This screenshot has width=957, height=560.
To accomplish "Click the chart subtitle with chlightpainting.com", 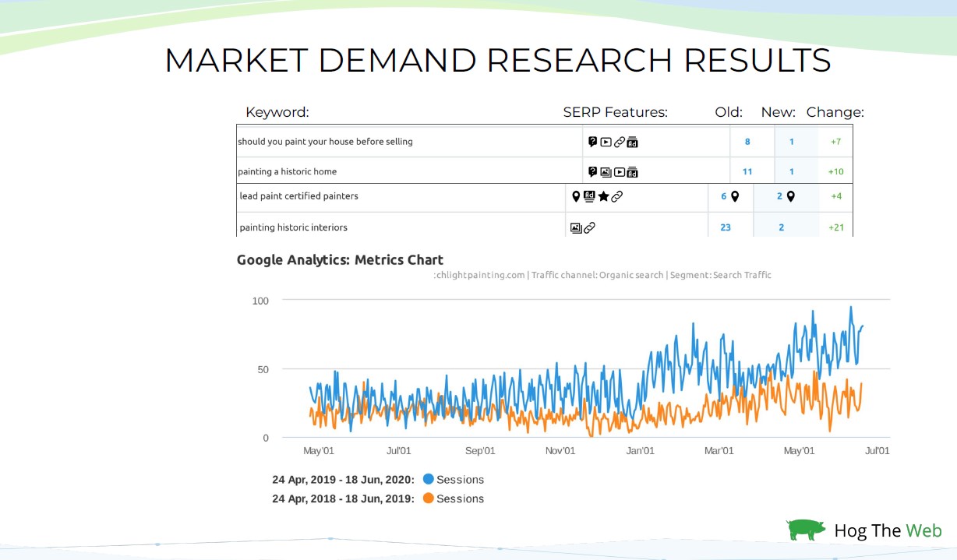I will [x=602, y=275].
